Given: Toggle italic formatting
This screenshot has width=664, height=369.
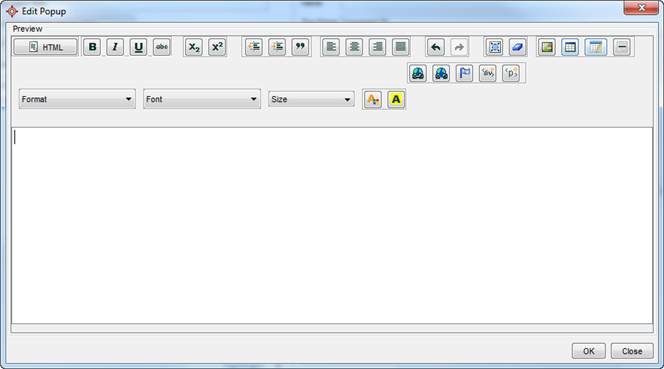Looking at the screenshot, I should tap(115, 47).
